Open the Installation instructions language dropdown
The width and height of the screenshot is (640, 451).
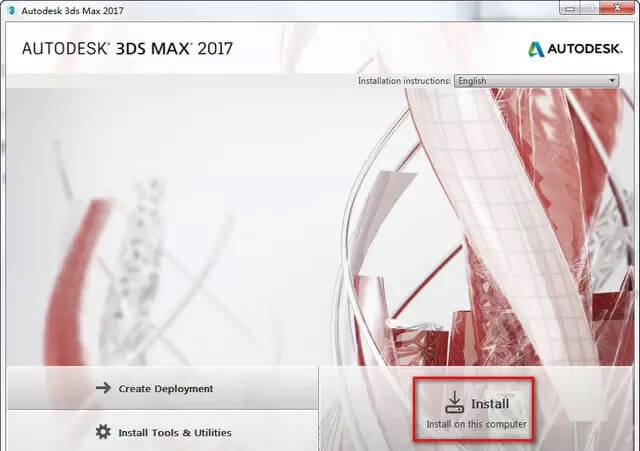click(536, 81)
